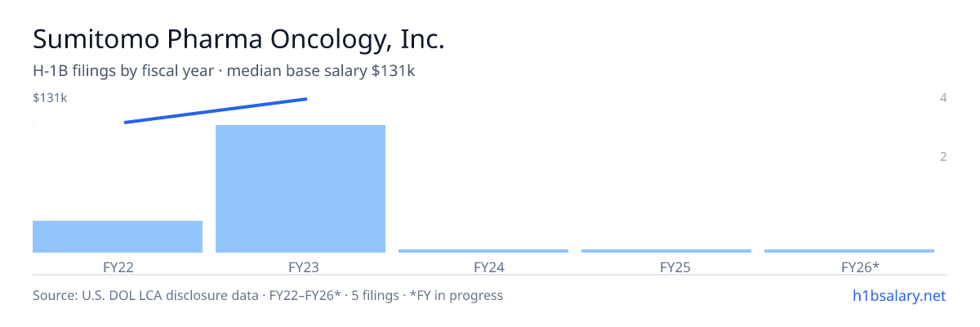Click the thin FY25 bar

pyautogui.click(x=666, y=251)
